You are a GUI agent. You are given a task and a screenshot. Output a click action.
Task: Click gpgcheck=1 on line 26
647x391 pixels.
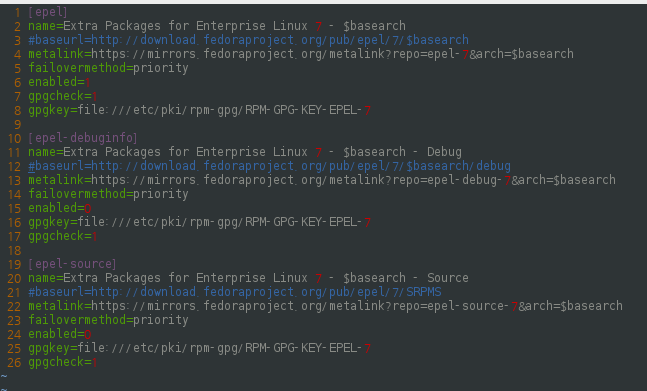[63, 362]
